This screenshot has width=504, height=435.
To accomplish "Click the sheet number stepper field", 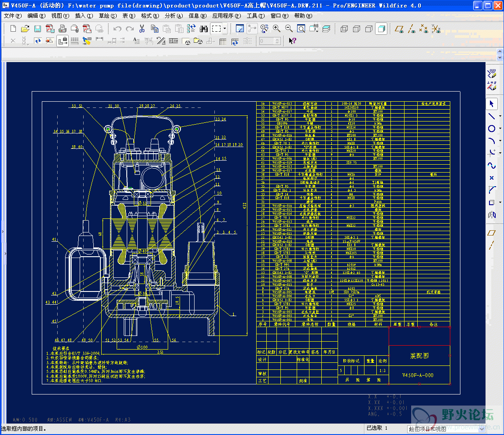I will pyautogui.click(x=270, y=41).
